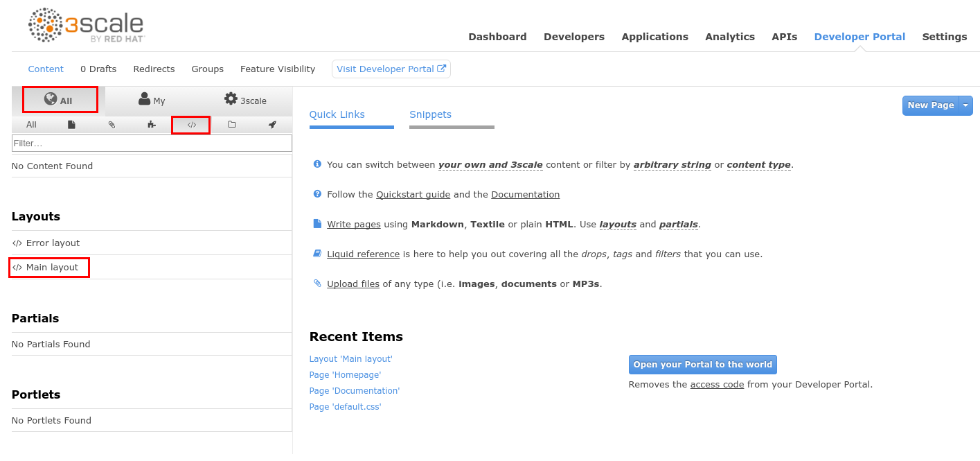Click the Filter text input field
Image resolution: width=980 pixels, height=461 pixels.
[152, 143]
